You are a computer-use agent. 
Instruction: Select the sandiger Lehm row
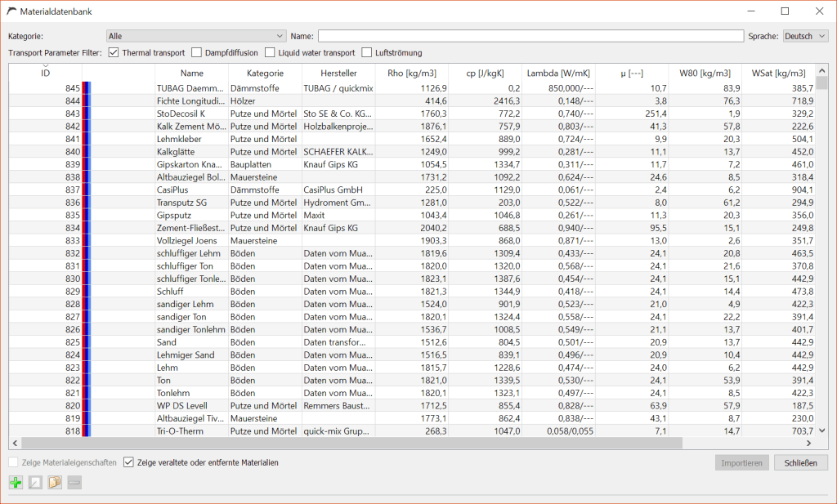[x=412, y=304]
